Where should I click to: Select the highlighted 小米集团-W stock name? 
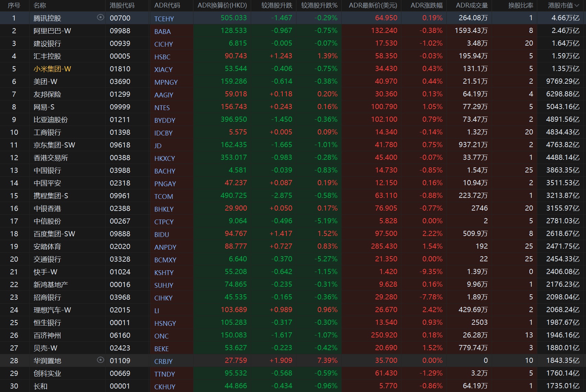[x=52, y=69]
